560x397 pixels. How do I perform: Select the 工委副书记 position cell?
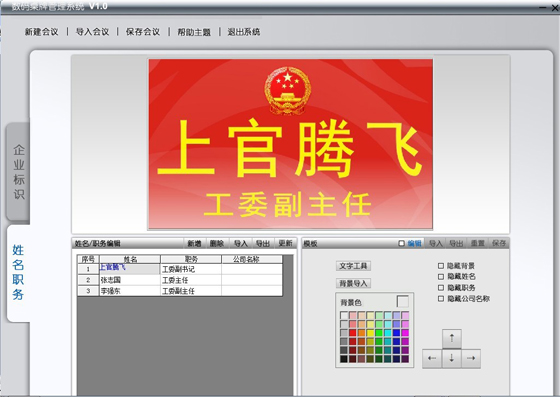[191, 269]
